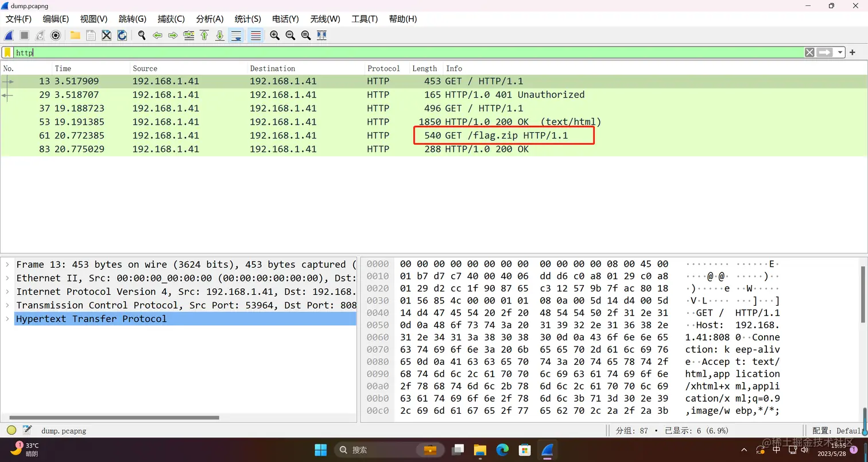Sort by the Destination column header
Screen dimensions: 868x462
pos(306,68)
